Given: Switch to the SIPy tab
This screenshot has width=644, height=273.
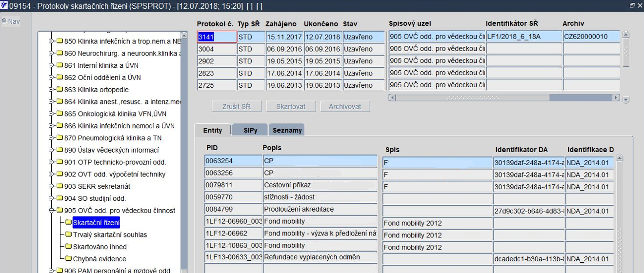Looking at the screenshot, I should pyautogui.click(x=250, y=130).
